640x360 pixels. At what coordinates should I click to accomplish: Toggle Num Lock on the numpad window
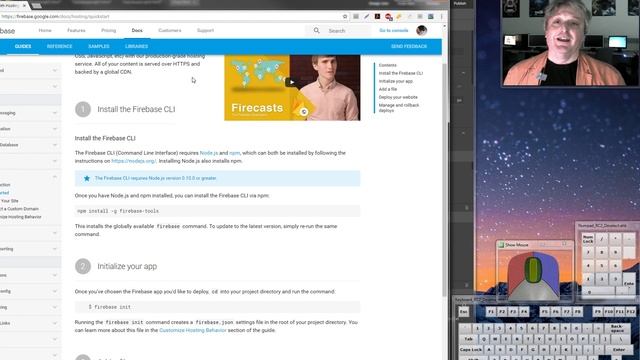[588, 240]
